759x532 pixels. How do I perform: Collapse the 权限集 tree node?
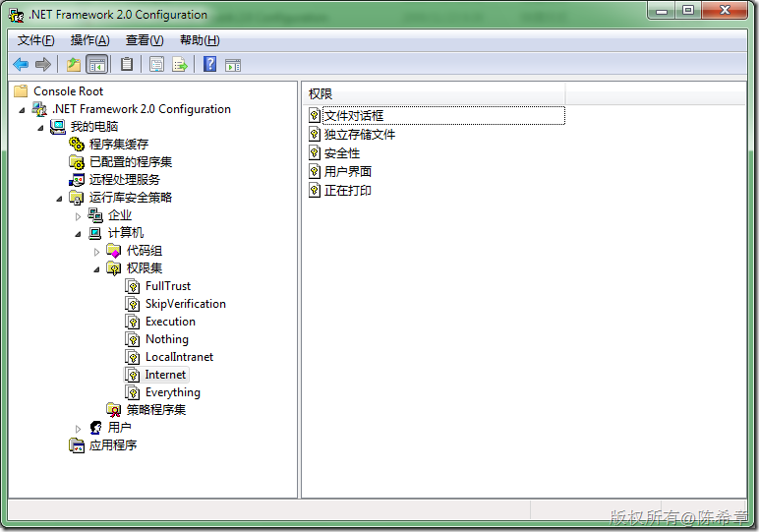point(96,269)
